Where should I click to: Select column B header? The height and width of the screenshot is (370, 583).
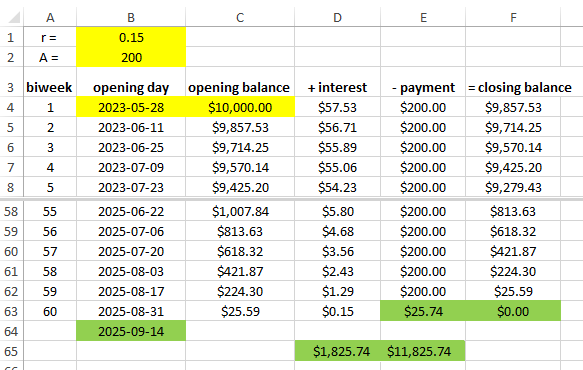point(131,17)
